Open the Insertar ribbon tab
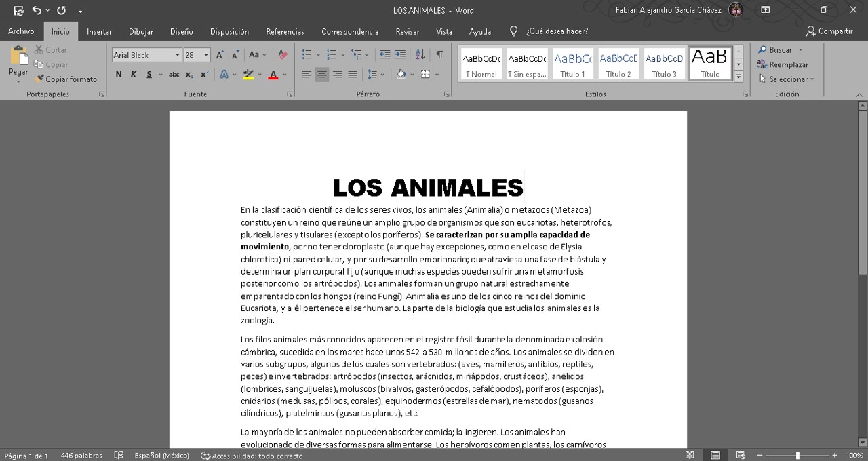The height and width of the screenshot is (461, 868). pos(99,31)
